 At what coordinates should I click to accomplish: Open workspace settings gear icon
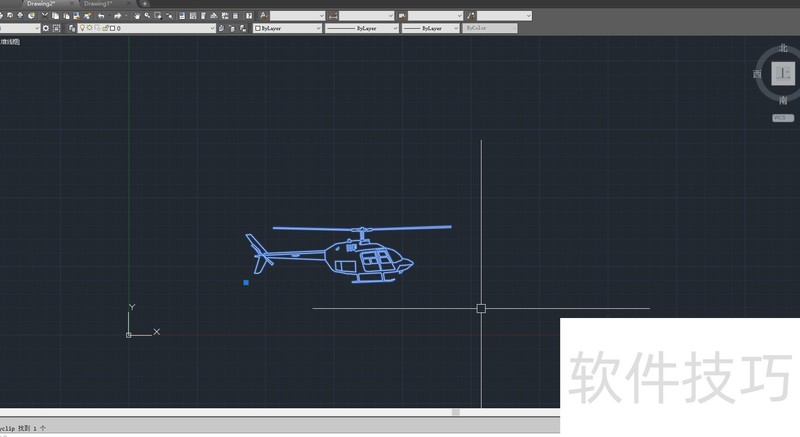click(x=46, y=28)
